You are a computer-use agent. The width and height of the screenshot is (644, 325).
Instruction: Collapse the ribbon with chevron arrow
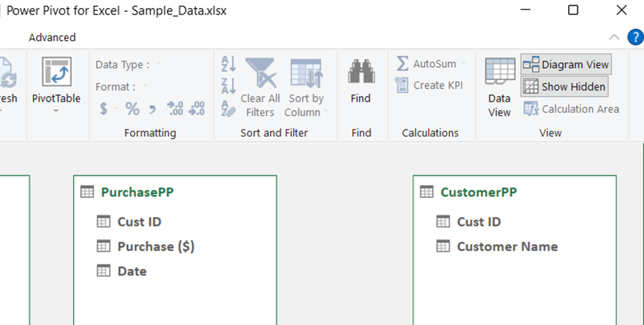(614, 38)
